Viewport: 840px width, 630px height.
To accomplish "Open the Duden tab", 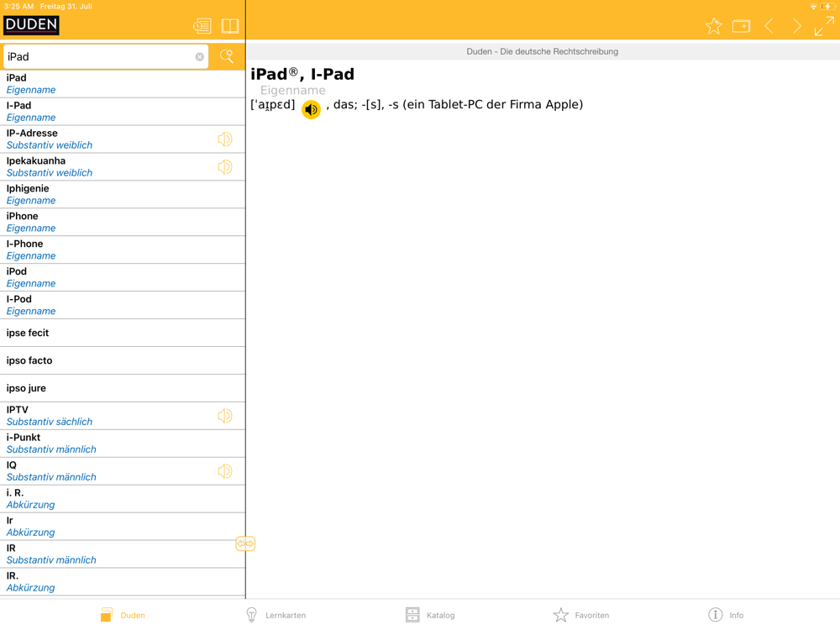I will 123,615.
